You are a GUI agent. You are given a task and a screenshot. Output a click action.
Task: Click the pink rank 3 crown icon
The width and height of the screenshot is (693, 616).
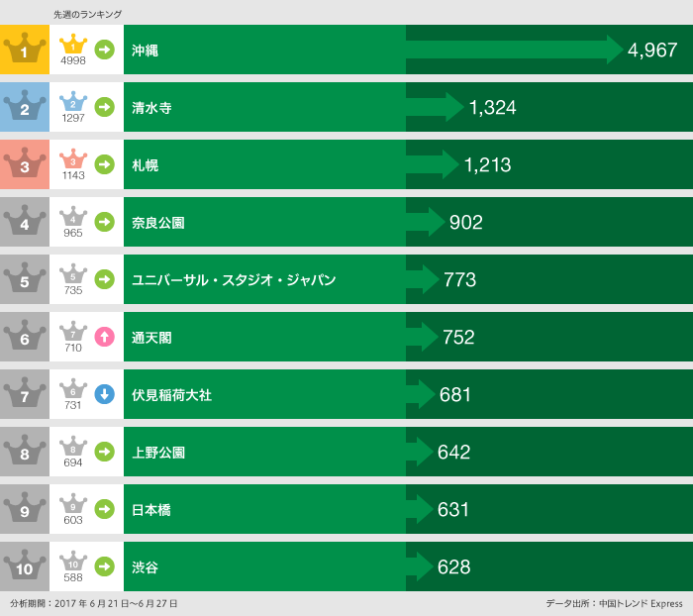(25, 164)
